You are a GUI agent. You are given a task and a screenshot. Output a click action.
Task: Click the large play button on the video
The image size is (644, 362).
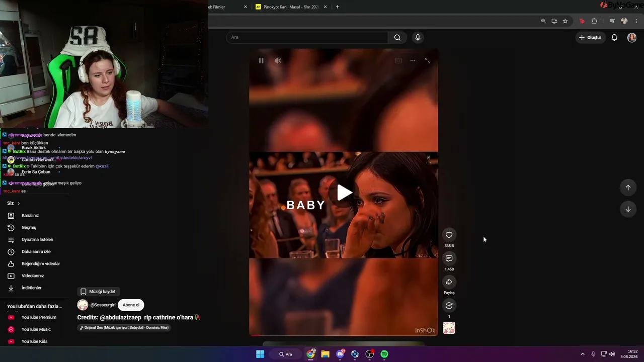[x=344, y=193]
